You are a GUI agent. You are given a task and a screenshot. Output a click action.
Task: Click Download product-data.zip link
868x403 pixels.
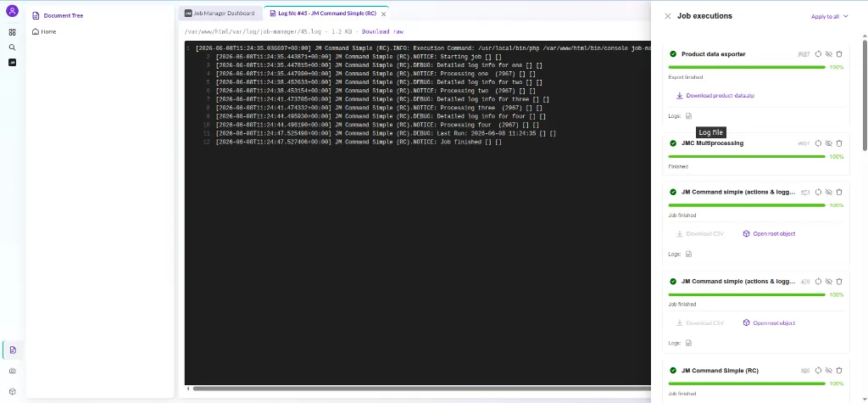pos(720,95)
